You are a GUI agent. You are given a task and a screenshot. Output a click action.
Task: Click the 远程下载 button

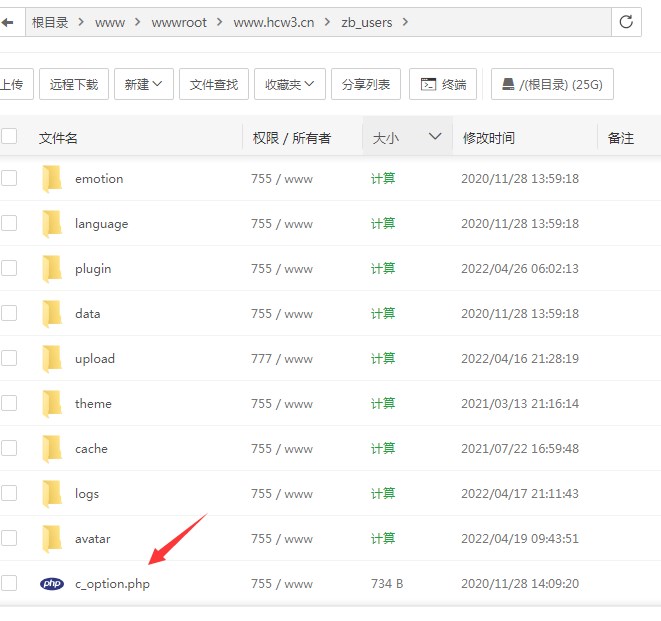74,84
